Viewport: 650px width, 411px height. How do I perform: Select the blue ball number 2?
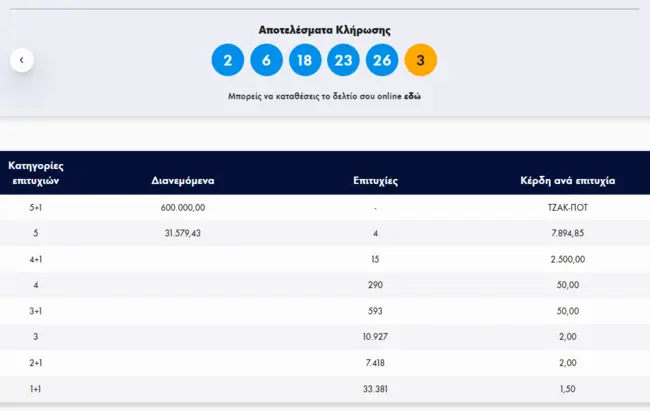coord(228,60)
